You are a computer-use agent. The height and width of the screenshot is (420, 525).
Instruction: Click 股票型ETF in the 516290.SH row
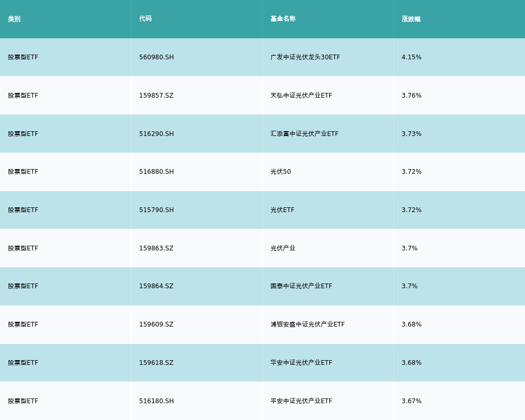click(23, 134)
